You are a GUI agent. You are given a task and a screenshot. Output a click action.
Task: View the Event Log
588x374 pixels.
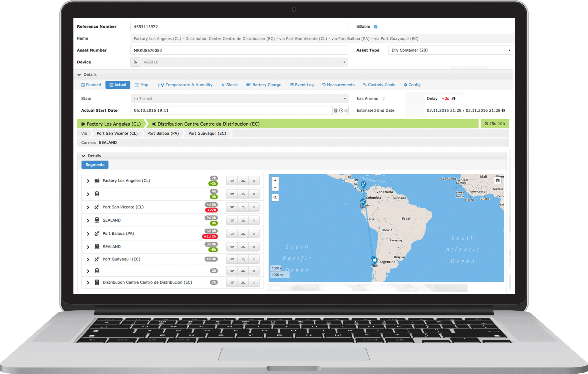pos(301,85)
